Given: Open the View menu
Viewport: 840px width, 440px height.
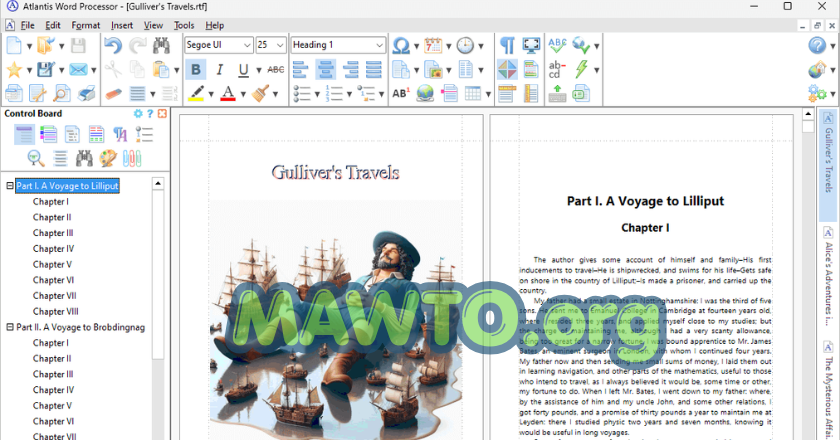Looking at the screenshot, I should tap(153, 25).
